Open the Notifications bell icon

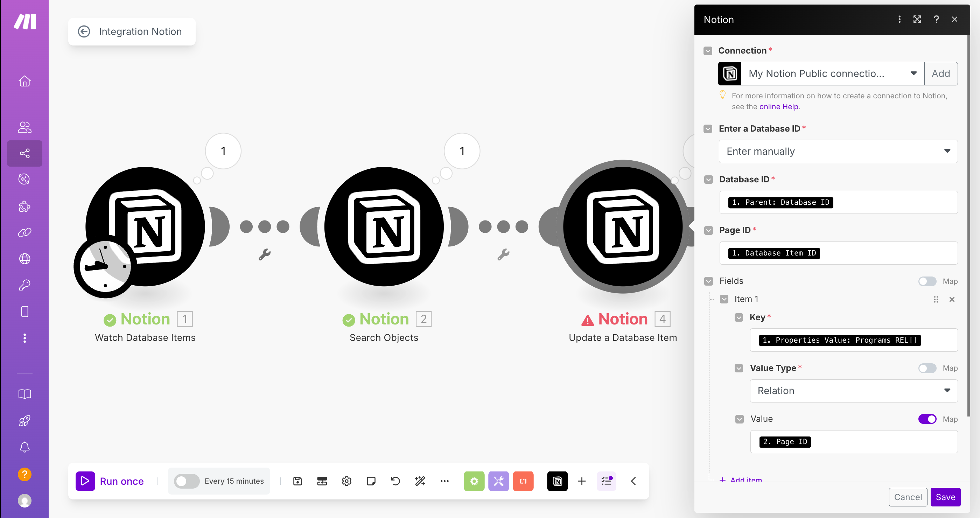pyautogui.click(x=25, y=447)
